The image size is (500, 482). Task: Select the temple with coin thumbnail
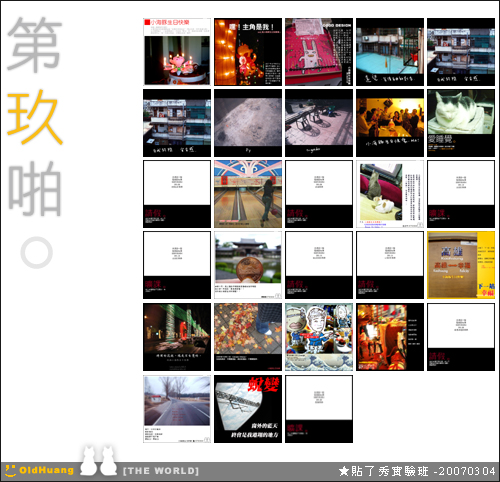pos(248,265)
